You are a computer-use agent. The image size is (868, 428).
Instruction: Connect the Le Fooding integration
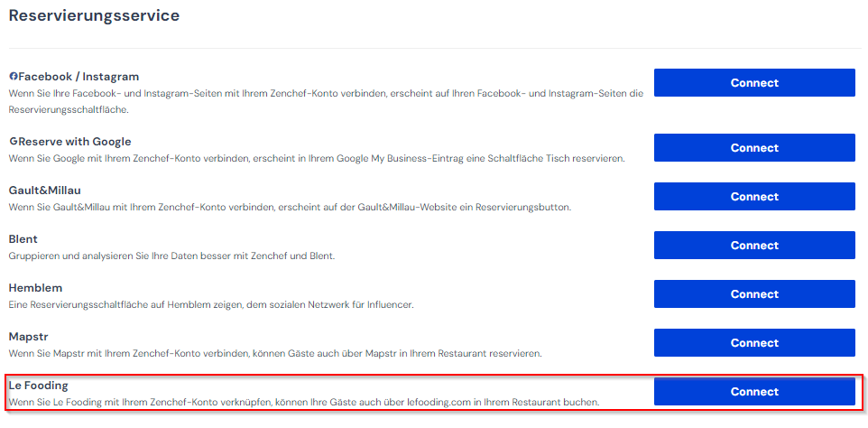coord(754,392)
